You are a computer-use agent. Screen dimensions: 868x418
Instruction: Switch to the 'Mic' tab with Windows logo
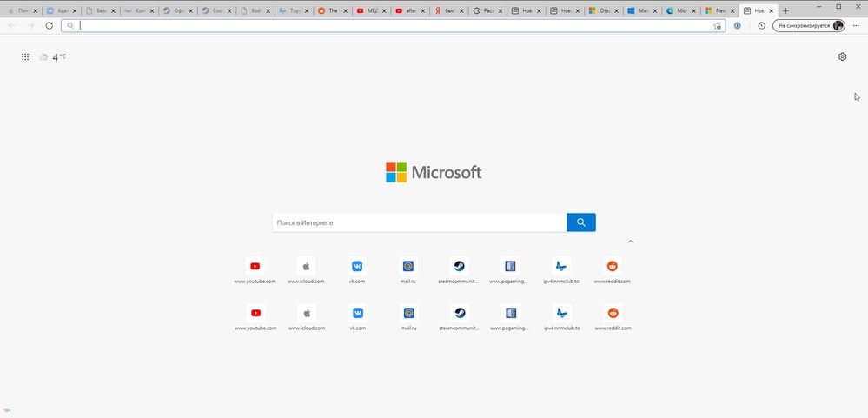[641, 10]
